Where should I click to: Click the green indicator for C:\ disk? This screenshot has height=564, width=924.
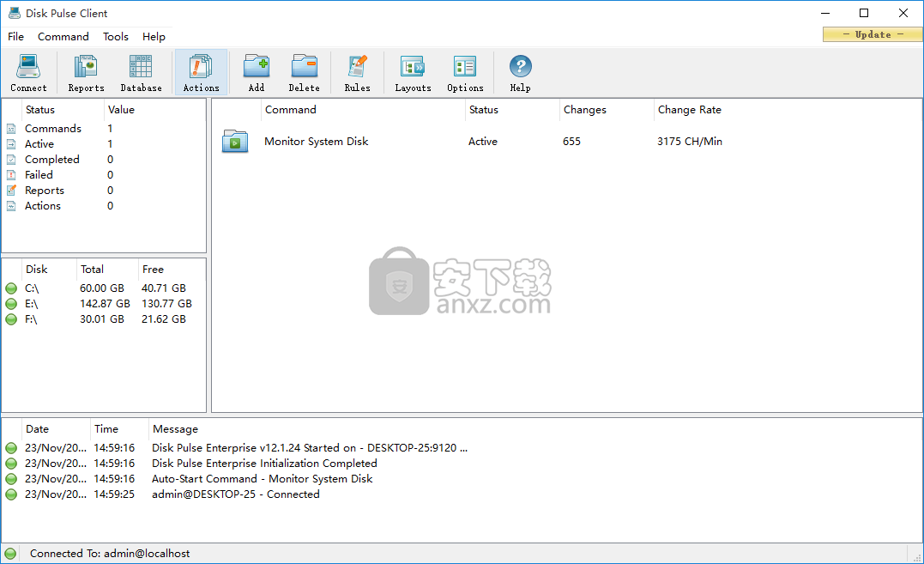pos(11,288)
